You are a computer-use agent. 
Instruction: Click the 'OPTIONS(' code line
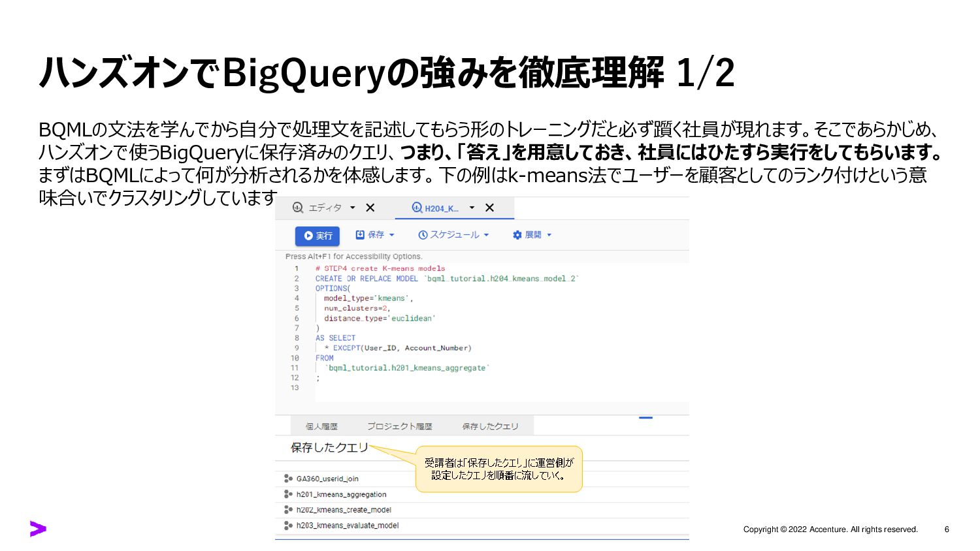[x=333, y=288]
